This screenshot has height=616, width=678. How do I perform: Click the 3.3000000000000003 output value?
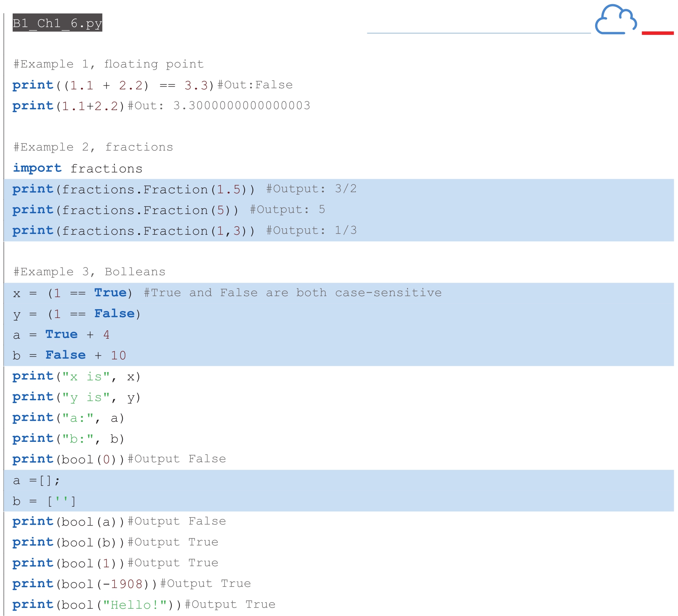pos(242,105)
